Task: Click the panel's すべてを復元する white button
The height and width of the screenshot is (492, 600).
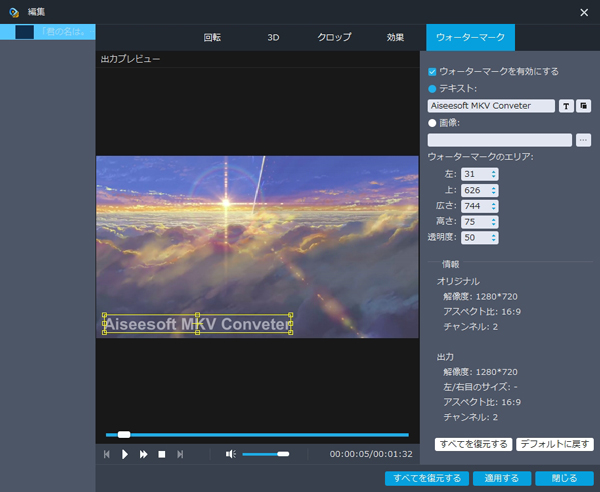Action: [473, 444]
